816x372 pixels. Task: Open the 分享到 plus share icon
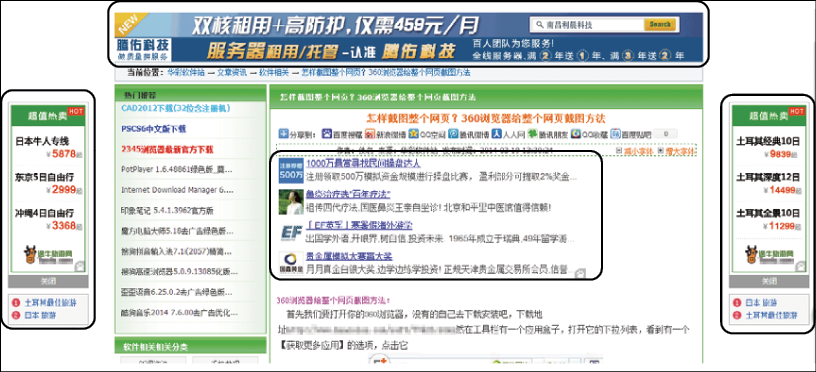[x=283, y=133]
